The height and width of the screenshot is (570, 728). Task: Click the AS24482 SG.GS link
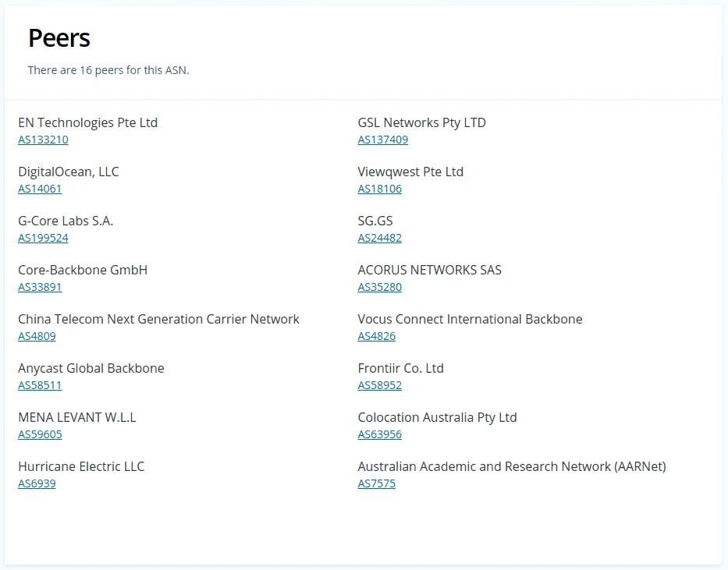(379, 238)
